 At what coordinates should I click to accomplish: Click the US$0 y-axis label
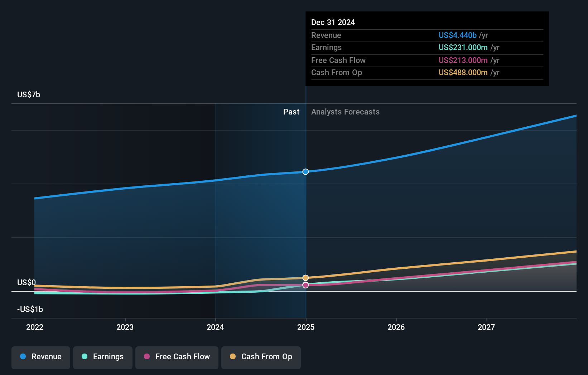pos(26,282)
